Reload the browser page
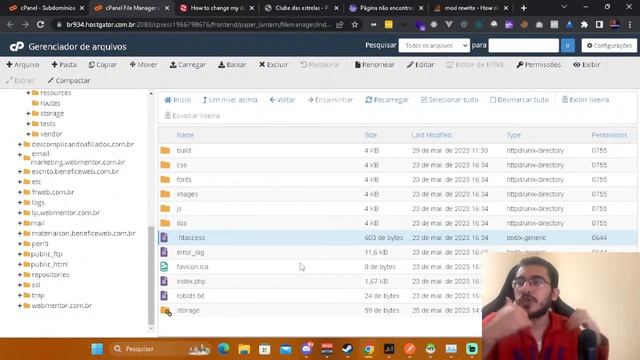The image size is (640, 360). (40, 24)
